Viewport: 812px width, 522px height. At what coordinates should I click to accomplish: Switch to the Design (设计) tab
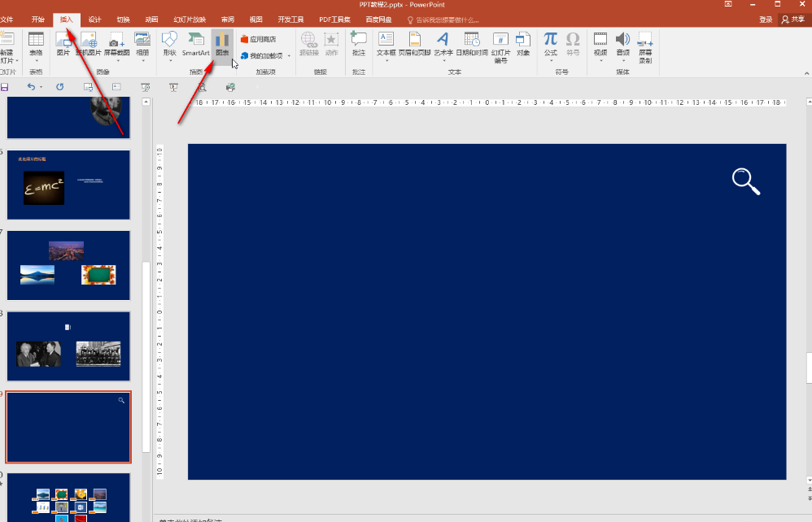pyautogui.click(x=95, y=20)
